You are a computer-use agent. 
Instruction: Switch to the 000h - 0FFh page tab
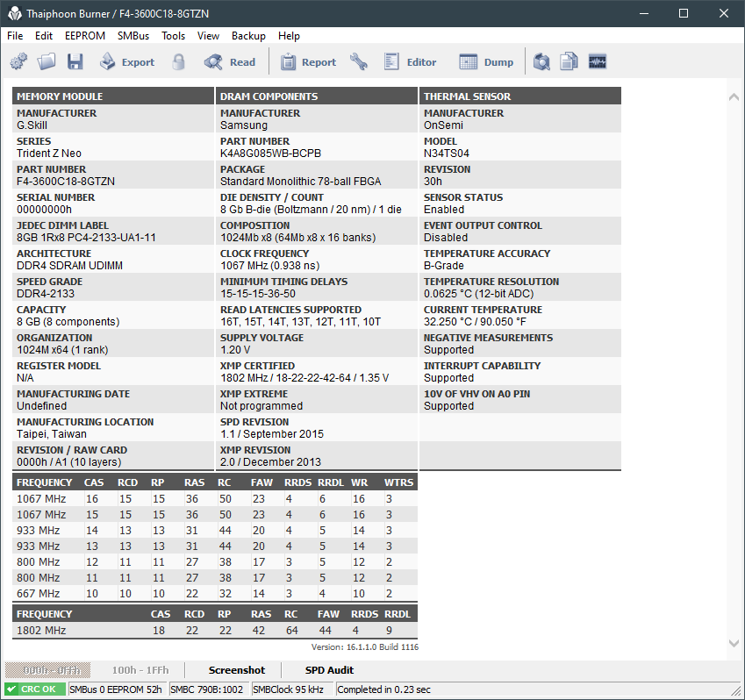pyautogui.click(x=47, y=670)
